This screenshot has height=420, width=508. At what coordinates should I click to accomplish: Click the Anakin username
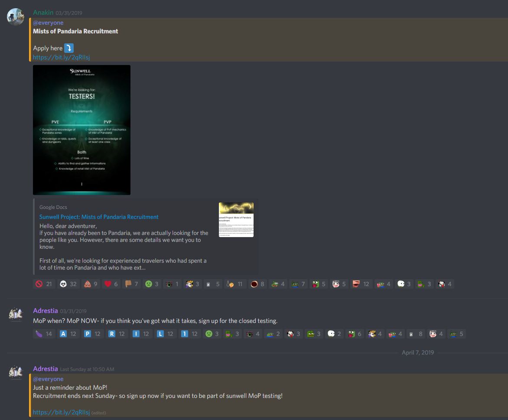(43, 12)
